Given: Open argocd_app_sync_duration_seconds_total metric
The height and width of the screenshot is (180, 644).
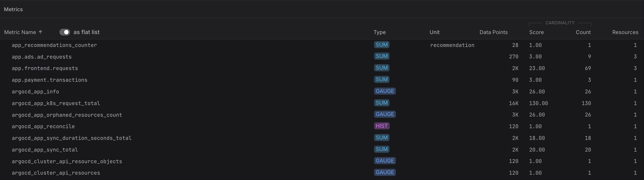Looking at the screenshot, I should click(x=72, y=138).
